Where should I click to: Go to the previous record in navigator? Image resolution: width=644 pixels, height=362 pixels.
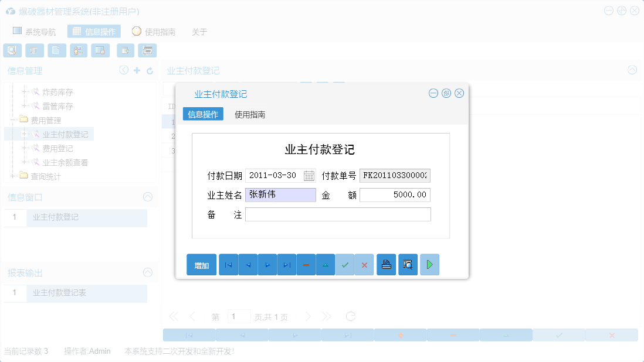248,264
